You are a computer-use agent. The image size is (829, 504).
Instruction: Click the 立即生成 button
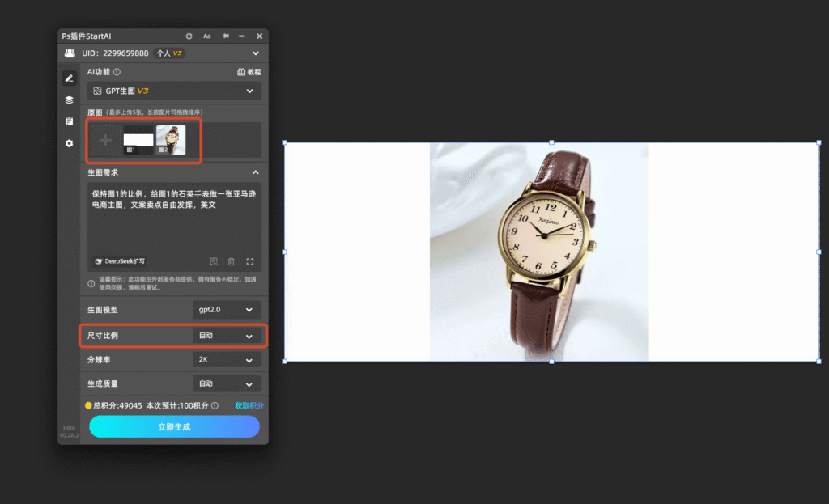tap(175, 426)
